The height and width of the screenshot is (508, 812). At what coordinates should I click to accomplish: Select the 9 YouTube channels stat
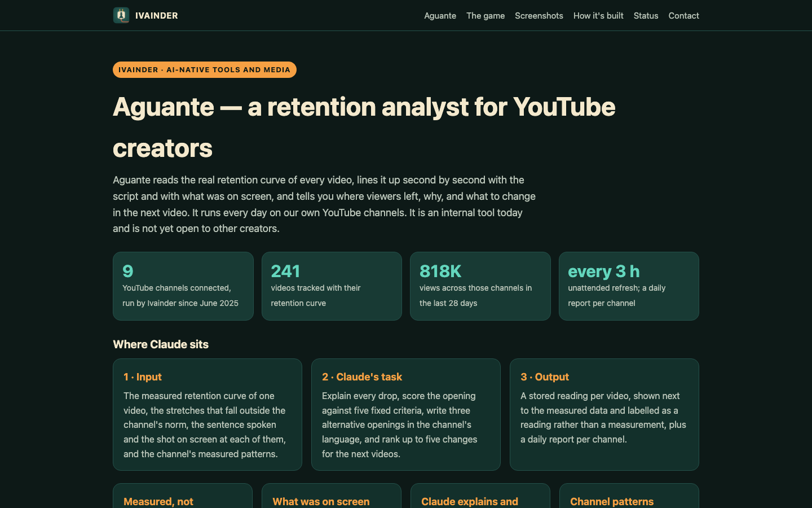point(128,271)
